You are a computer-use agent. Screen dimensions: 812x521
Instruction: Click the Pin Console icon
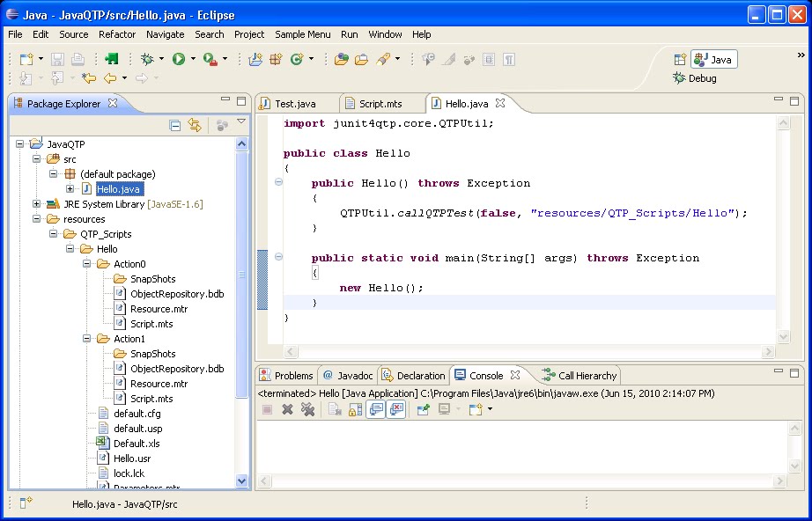click(423, 409)
